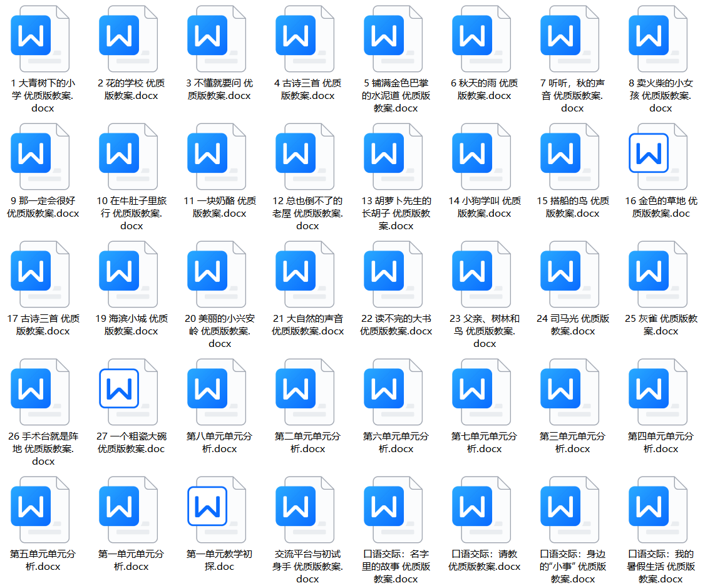Screen dimensions: 705x588
Task: Click filename '6 秋天的雨 优质版教案.docx'
Action: coord(484,90)
